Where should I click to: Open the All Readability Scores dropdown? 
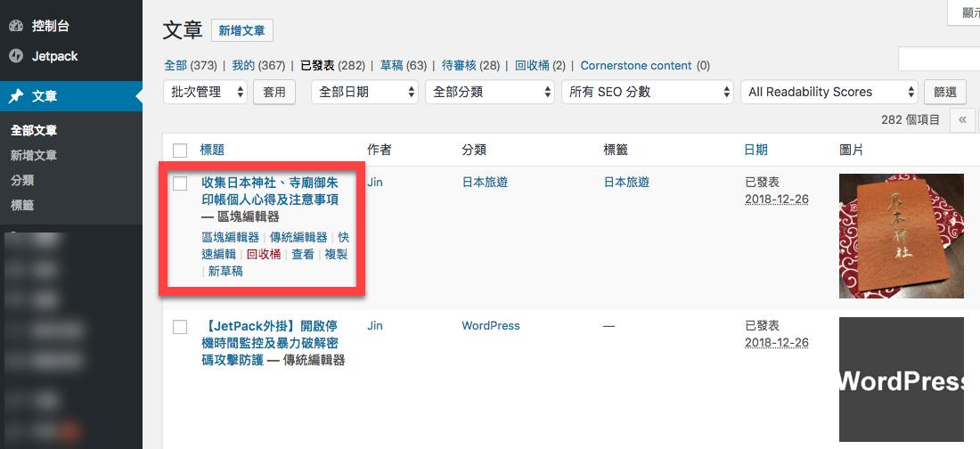[x=829, y=92]
